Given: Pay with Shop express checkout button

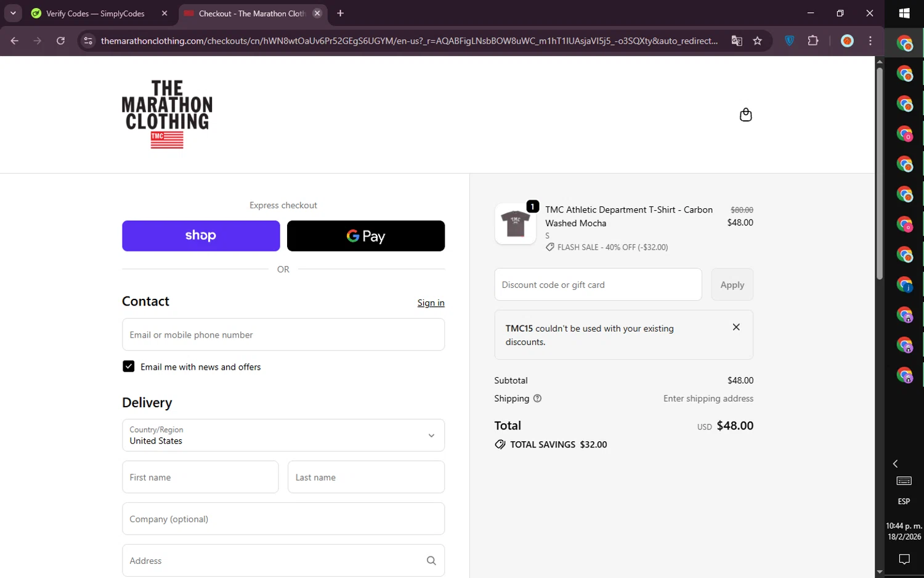Looking at the screenshot, I should (201, 236).
